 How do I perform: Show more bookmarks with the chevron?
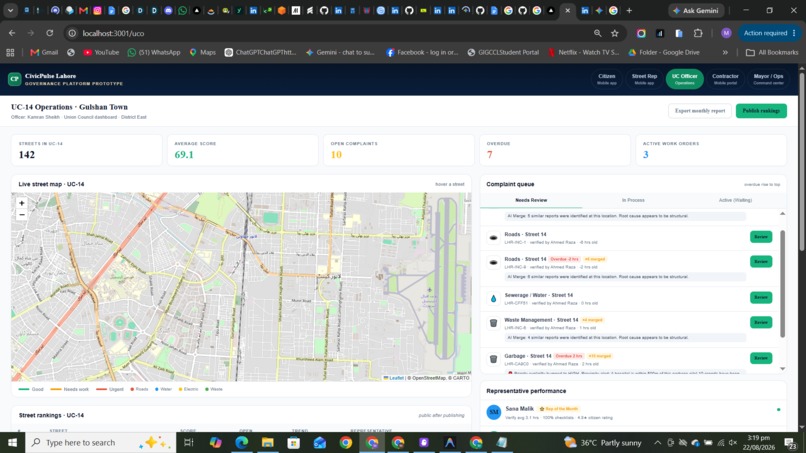(725, 52)
